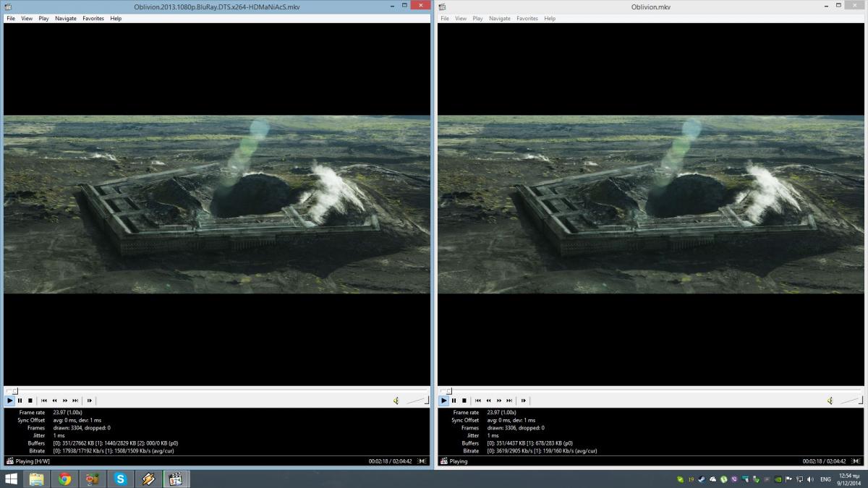Click seek bar thumb in left HDMaNiAcS window
Image resolution: width=868 pixels, height=488 pixels.
(x=14, y=390)
